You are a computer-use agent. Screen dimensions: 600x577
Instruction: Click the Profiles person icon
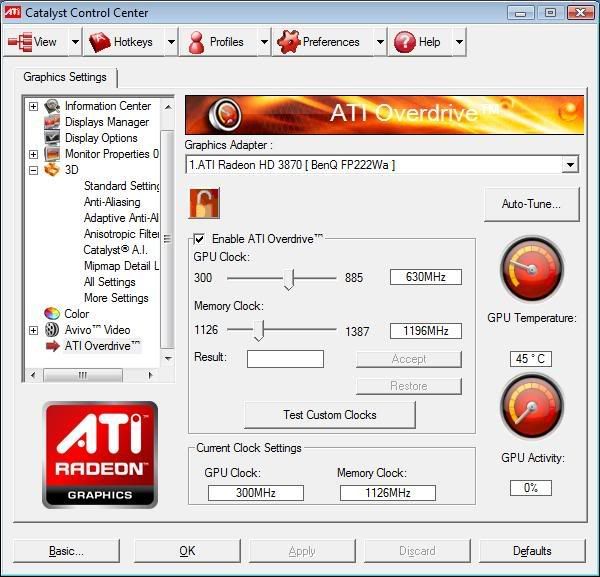coord(195,42)
